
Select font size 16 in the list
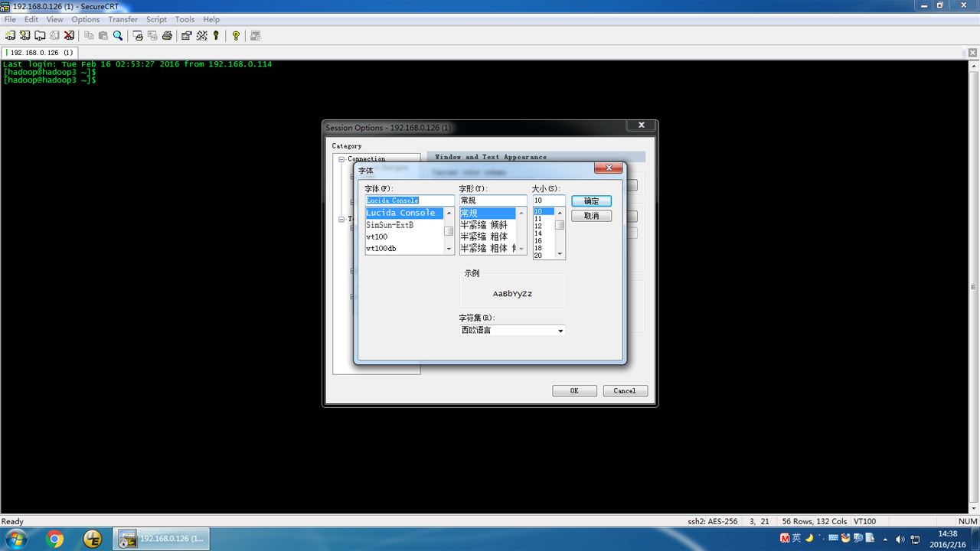coord(544,240)
